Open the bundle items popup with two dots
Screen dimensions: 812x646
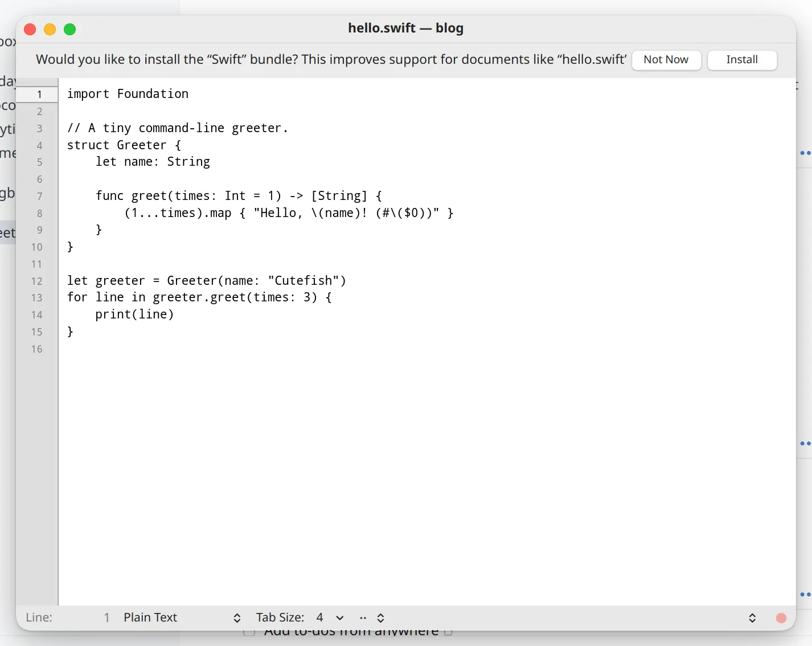[x=372, y=618]
